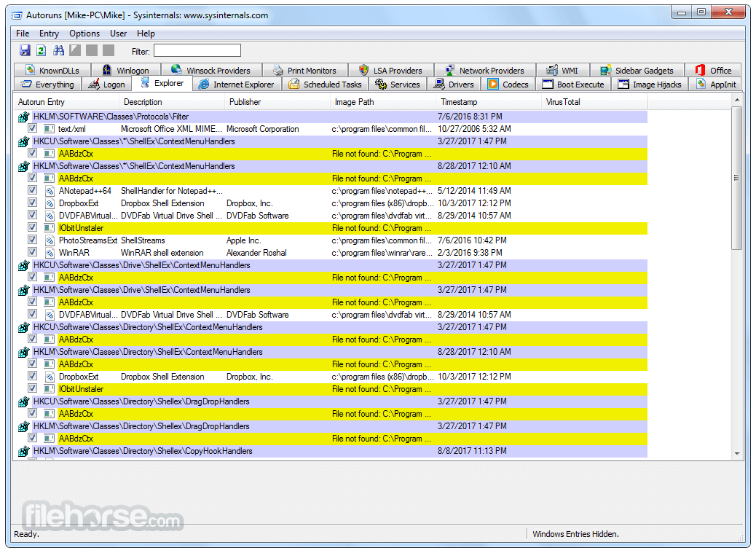Click the Winlogon tab icon
The width and height of the screenshot is (756, 553).
click(x=107, y=70)
